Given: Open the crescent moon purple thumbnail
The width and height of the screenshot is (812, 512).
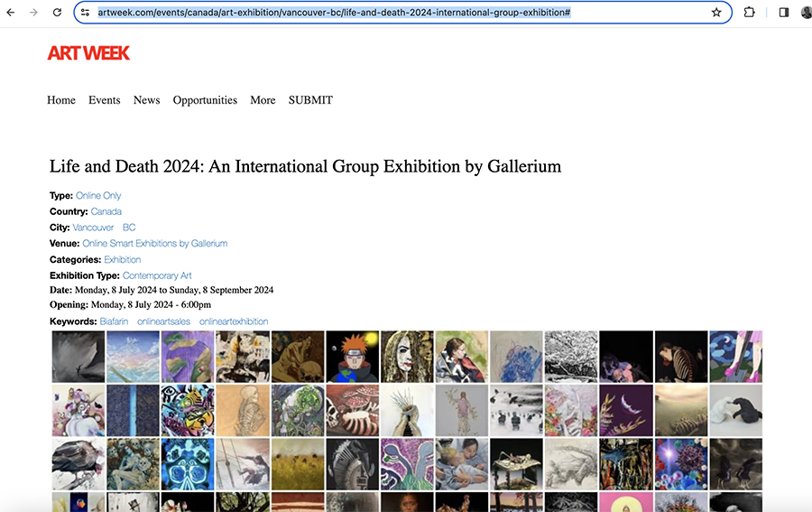Looking at the screenshot, I should pos(626,411).
